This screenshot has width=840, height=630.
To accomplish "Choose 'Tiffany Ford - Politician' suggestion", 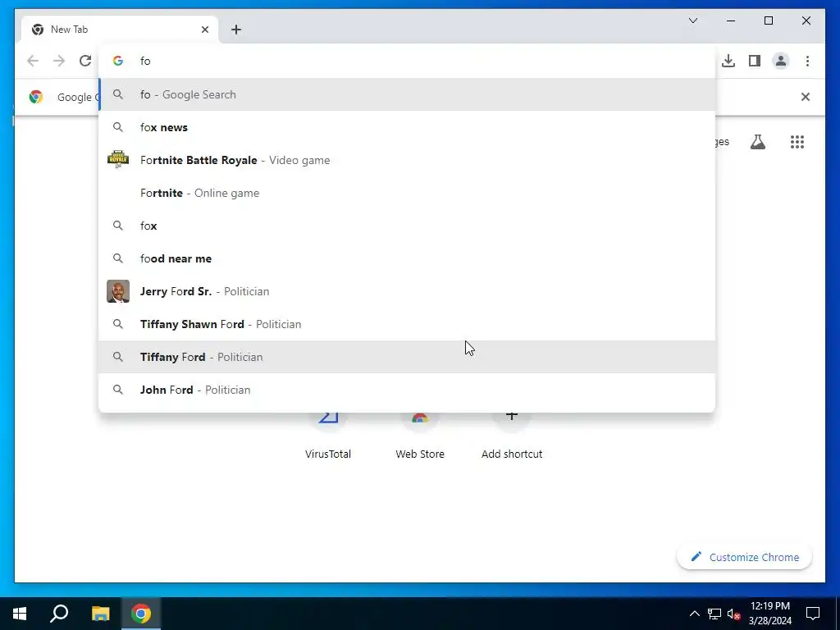I will pos(407,357).
